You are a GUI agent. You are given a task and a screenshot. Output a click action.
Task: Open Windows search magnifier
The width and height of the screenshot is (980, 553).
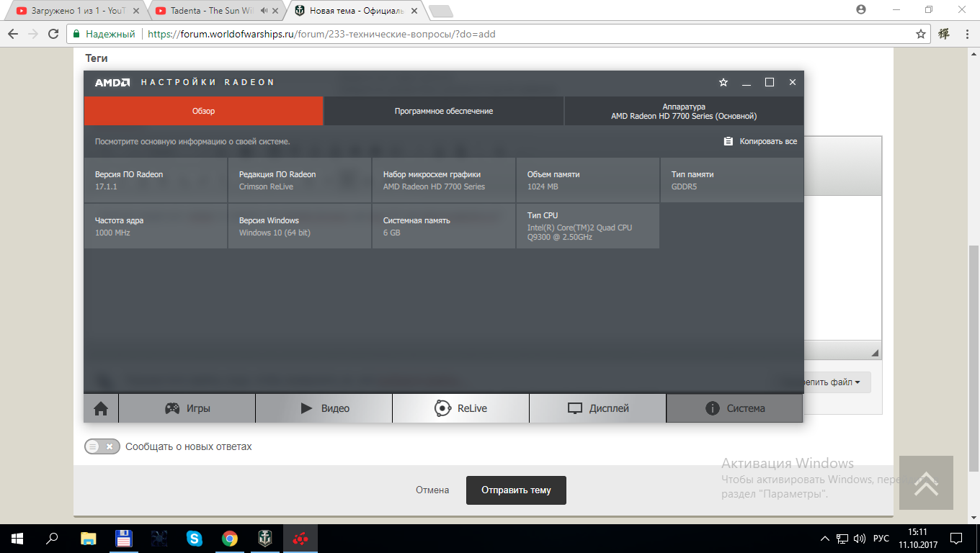52,538
